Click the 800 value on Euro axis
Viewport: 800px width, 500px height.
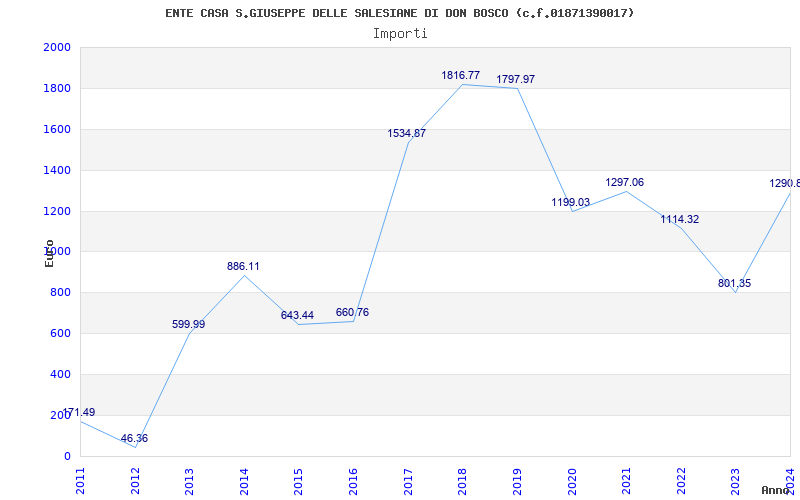[x=60, y=292]
